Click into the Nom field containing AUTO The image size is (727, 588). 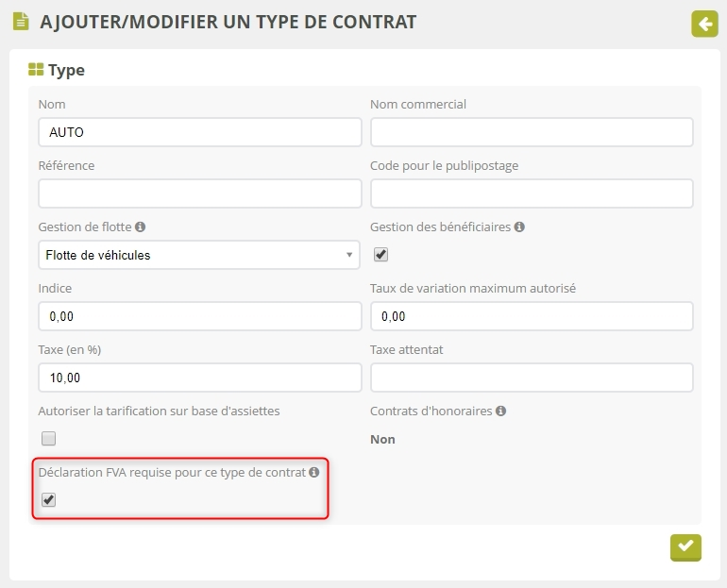point(199,132)
